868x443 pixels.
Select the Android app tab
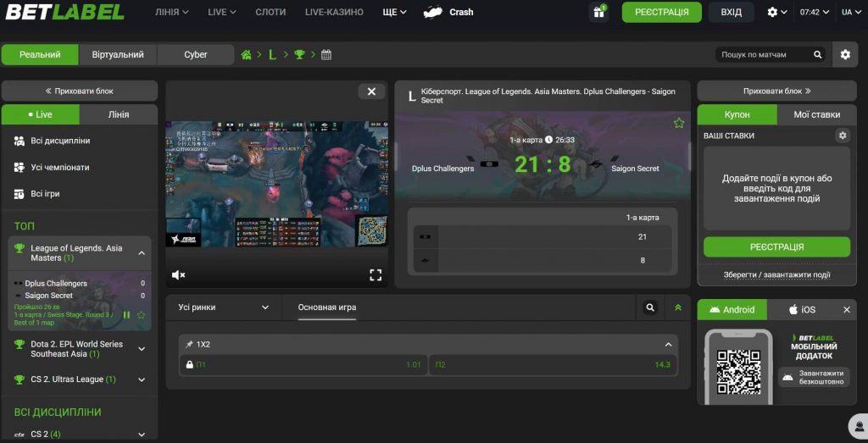point(732,309)
